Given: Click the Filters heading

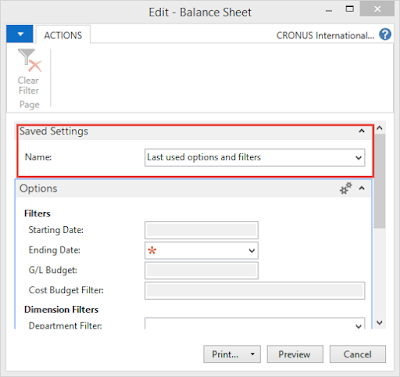Looking at the screenshot, I should (37, 214).
